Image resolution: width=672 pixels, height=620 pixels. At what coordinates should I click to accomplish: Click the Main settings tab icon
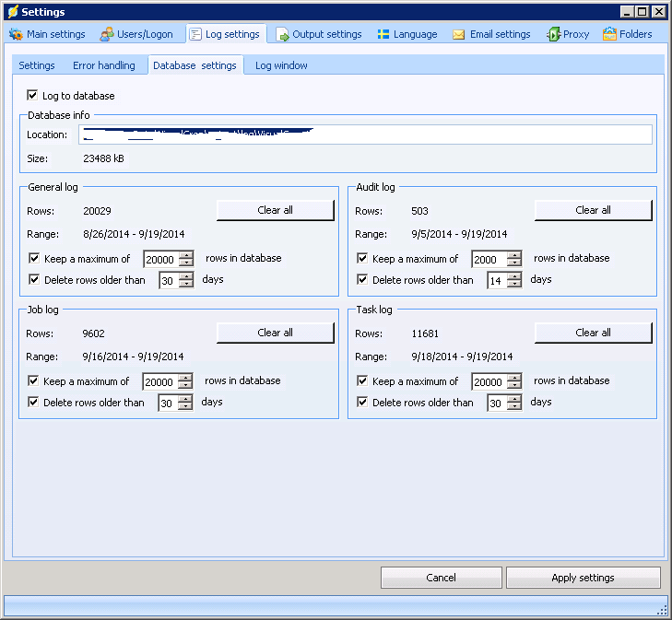click(x=16, y=34)
